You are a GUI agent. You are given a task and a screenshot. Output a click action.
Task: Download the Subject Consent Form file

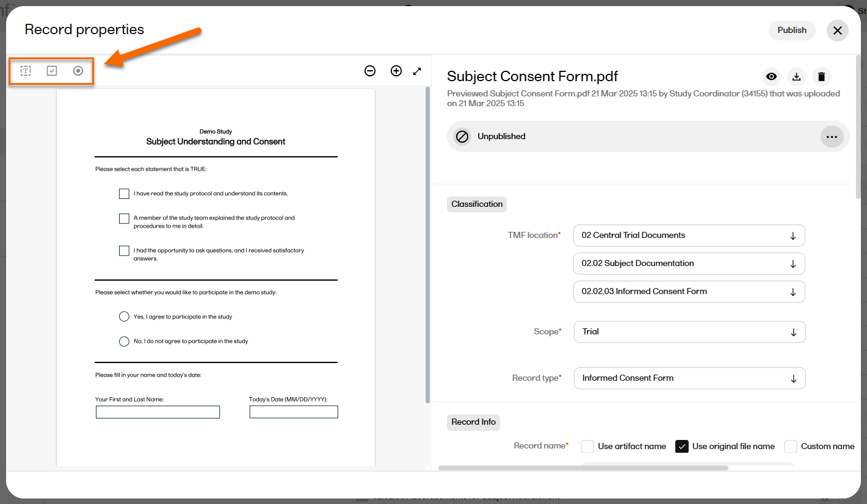click(796, 76)
